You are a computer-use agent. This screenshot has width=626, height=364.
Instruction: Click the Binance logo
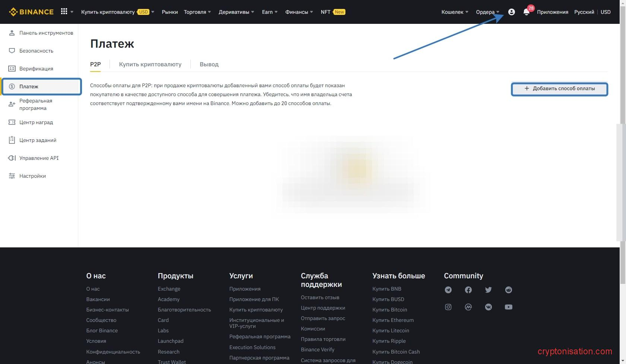31,12
